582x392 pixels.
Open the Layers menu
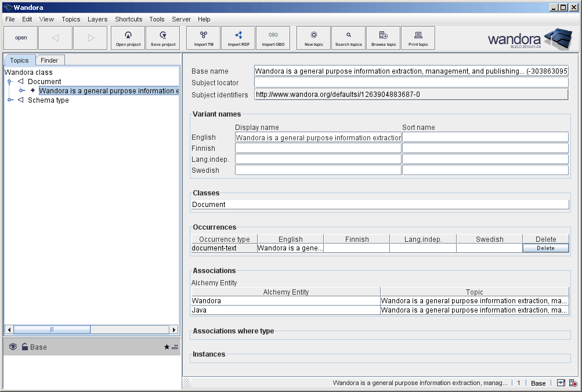[x=97, y=19]
